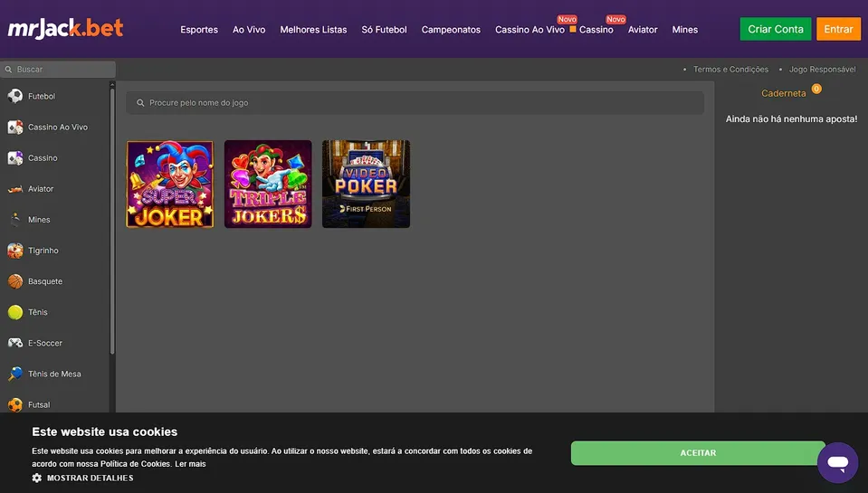Click the gear icon beside Mostrar Detalhes
The image size is (868, 493).
[37, 478]
